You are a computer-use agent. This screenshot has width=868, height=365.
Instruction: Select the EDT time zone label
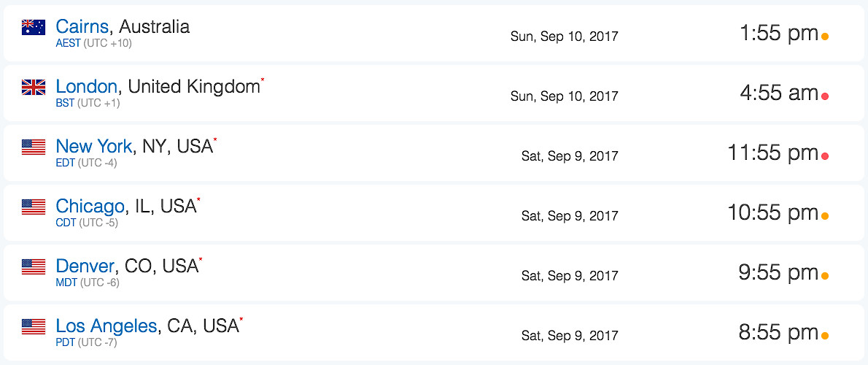point(66,163)
